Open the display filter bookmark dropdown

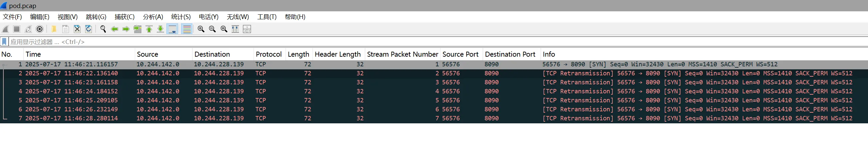click(4, 42)
